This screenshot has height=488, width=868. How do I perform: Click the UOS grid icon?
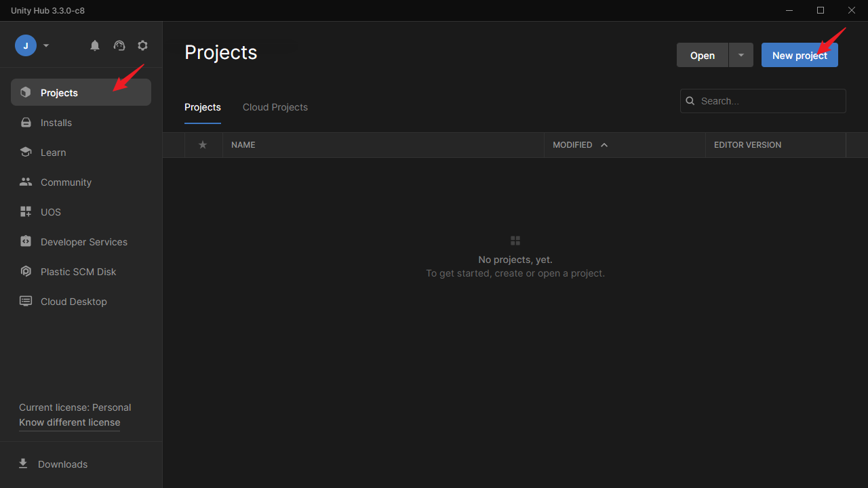tap(26, 212)
